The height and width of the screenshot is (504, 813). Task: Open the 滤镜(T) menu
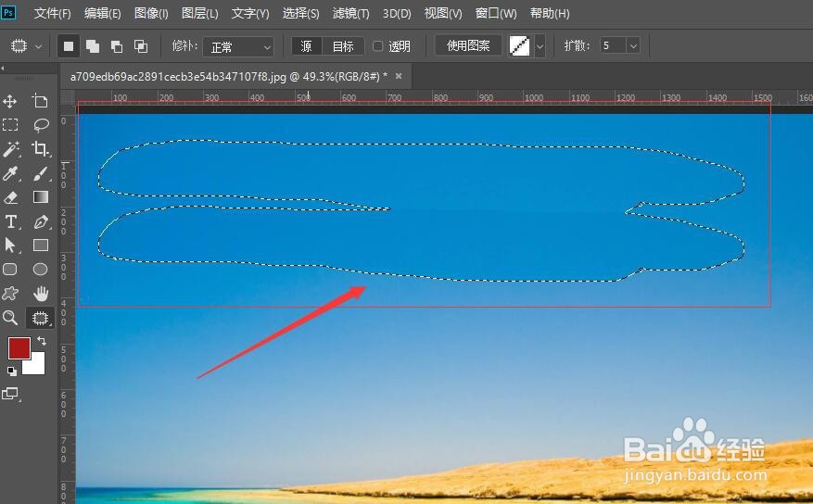pyautogui.click(x=351, y=14)
